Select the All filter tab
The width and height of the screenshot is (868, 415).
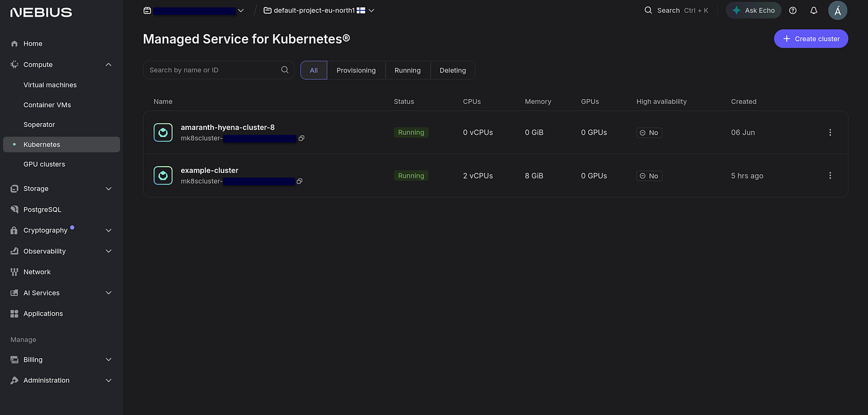314,70
